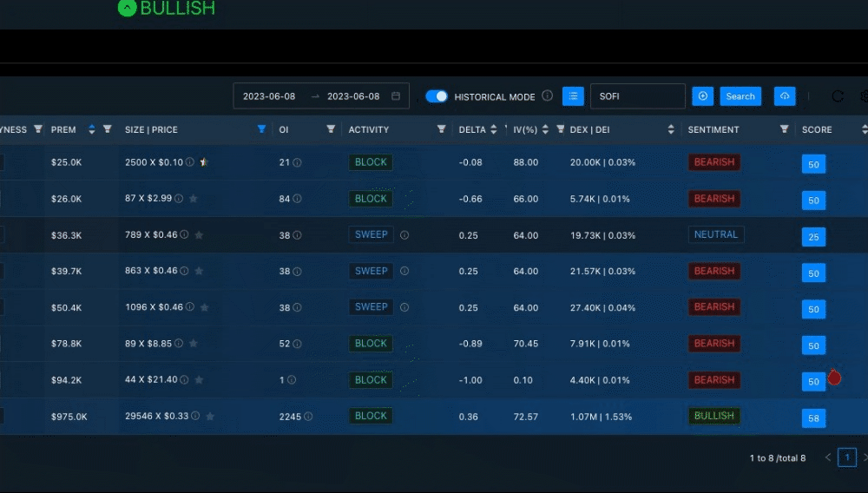
Task: Open the filter list icon button
Action: [x=573, y=96]
